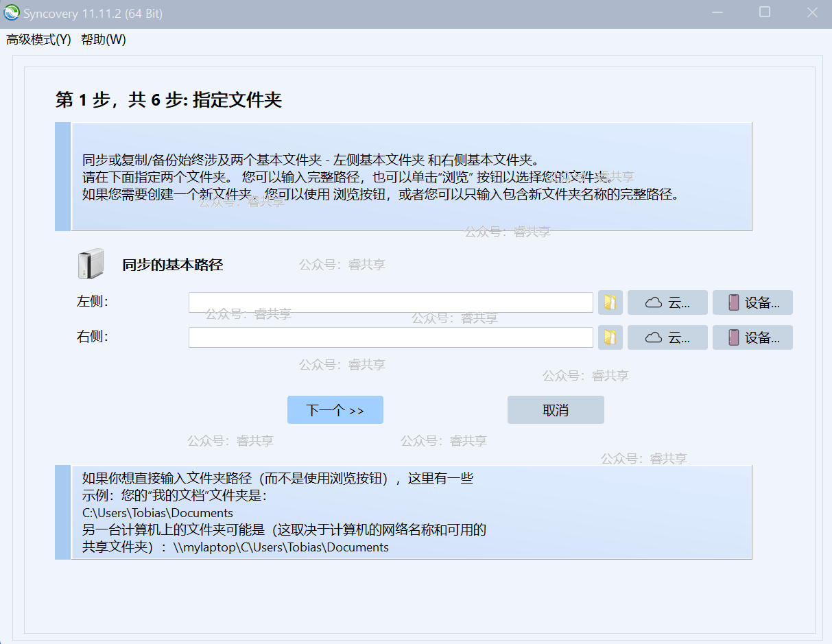Choose a device for the right path

point(752,337)
